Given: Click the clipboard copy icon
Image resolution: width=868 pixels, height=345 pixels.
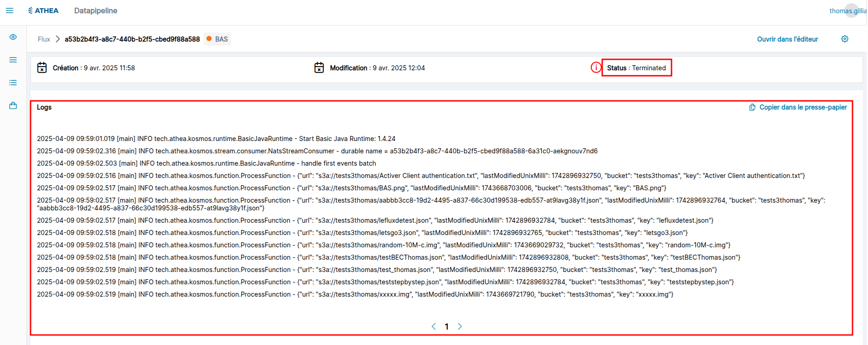Looking at the screenshot, I should pyautogui.click(x=752, y=107).
